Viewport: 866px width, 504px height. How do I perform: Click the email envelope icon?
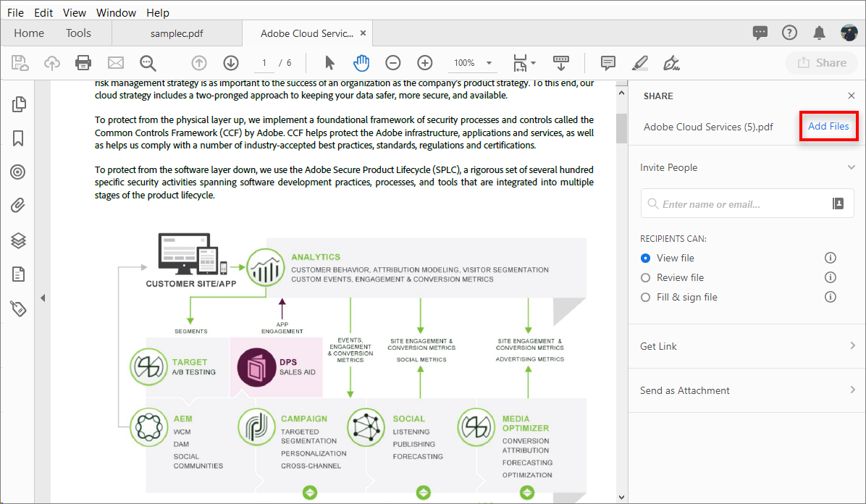click(115, 63)
